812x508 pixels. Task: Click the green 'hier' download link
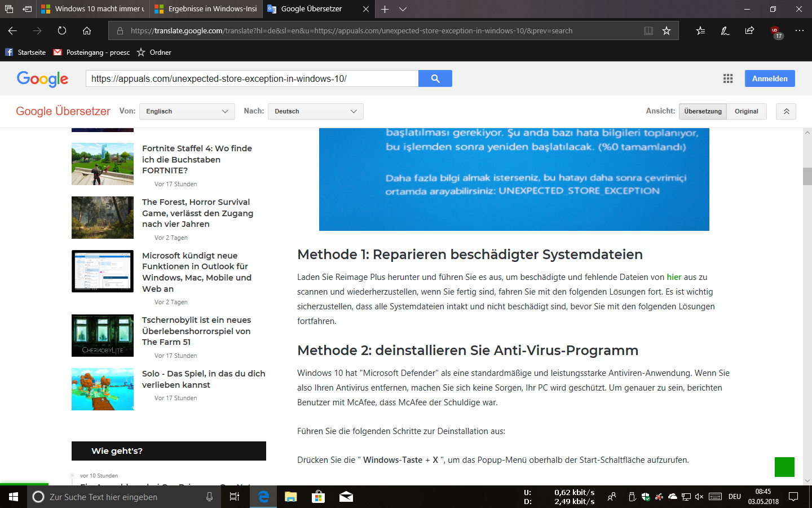674,277
